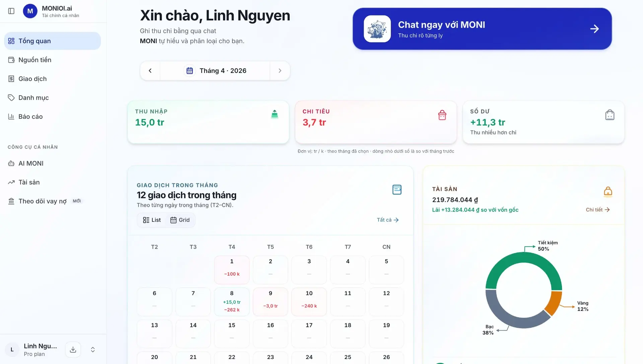The width and height of the screenshot is (643, 364).
Task: Click Tất cả link for transactions
Action: pos(388,220)
